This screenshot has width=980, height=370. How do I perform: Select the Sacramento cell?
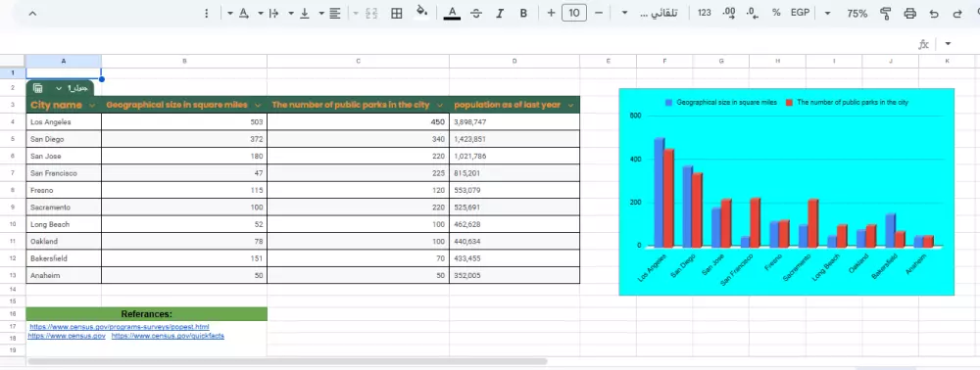click(x=64, y=208)
